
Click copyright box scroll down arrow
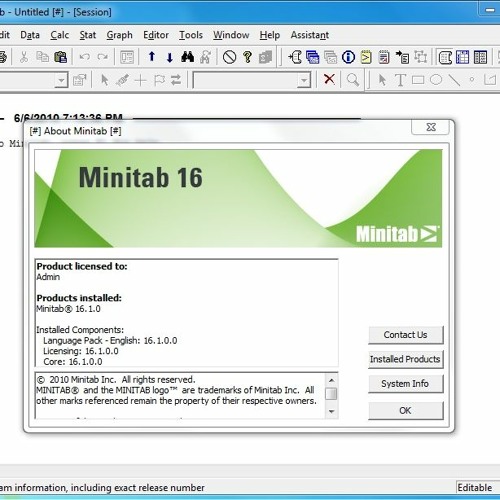coord(331,411)
